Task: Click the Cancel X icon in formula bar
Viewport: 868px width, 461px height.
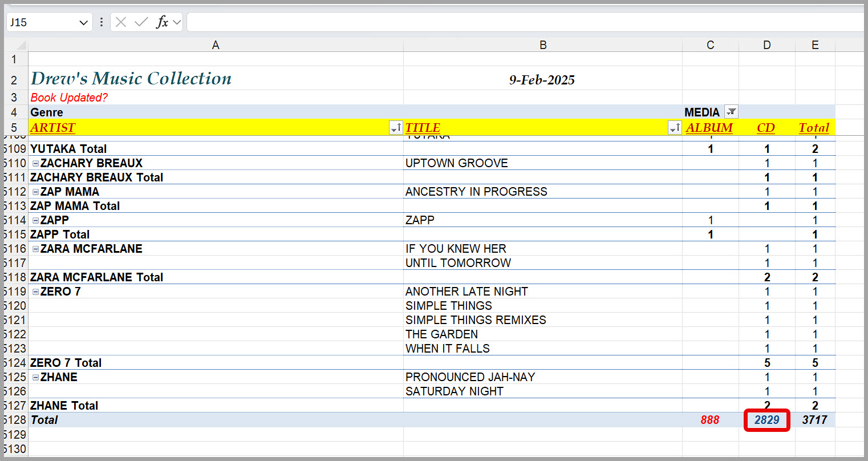Action: (x=121, y=22)
